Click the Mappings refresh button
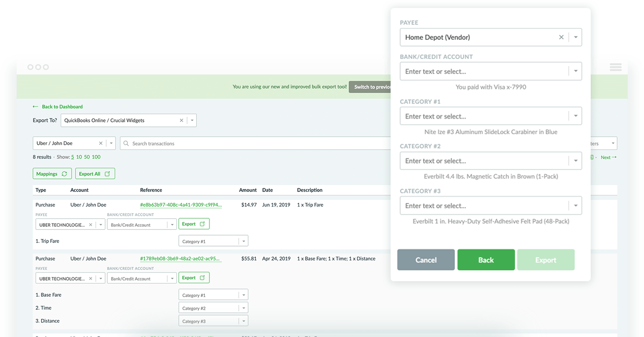The image size is (644, 337). [x=52, y=174]
